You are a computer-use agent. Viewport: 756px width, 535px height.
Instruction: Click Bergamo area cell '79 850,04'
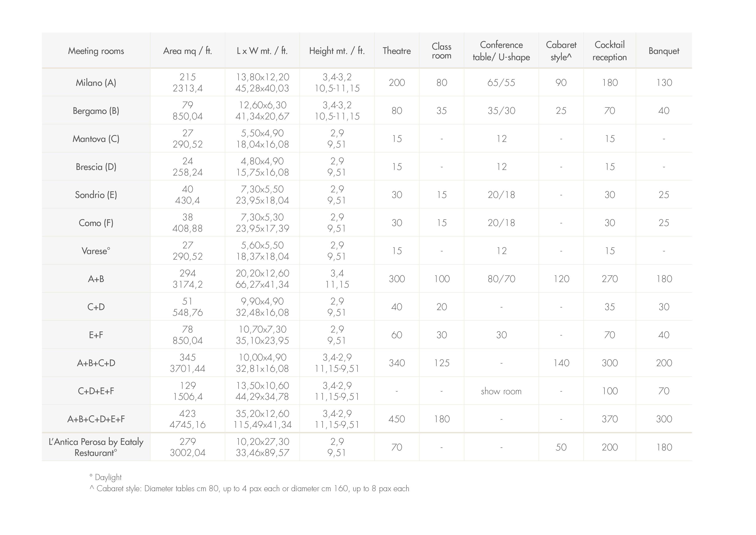pos(187,111)
